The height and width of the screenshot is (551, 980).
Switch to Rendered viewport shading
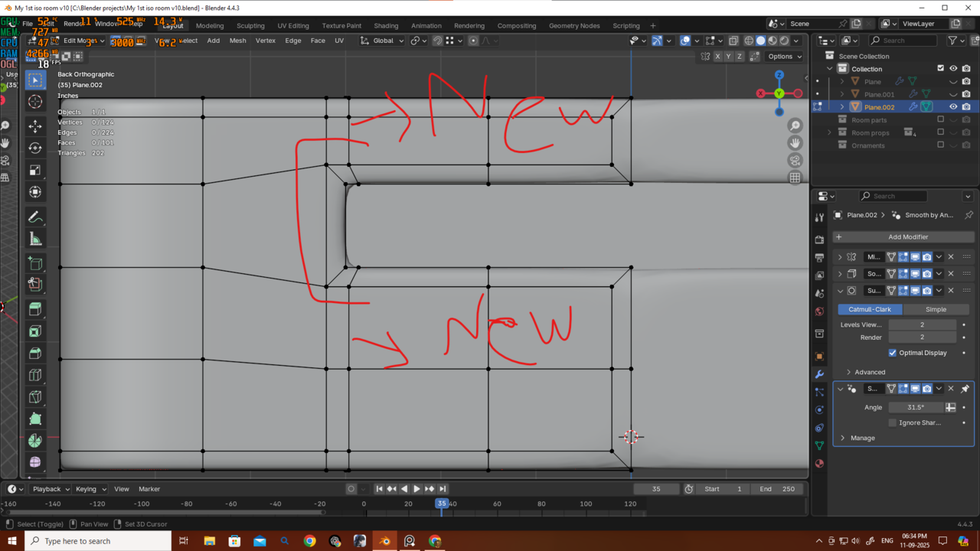coord(785,41)
